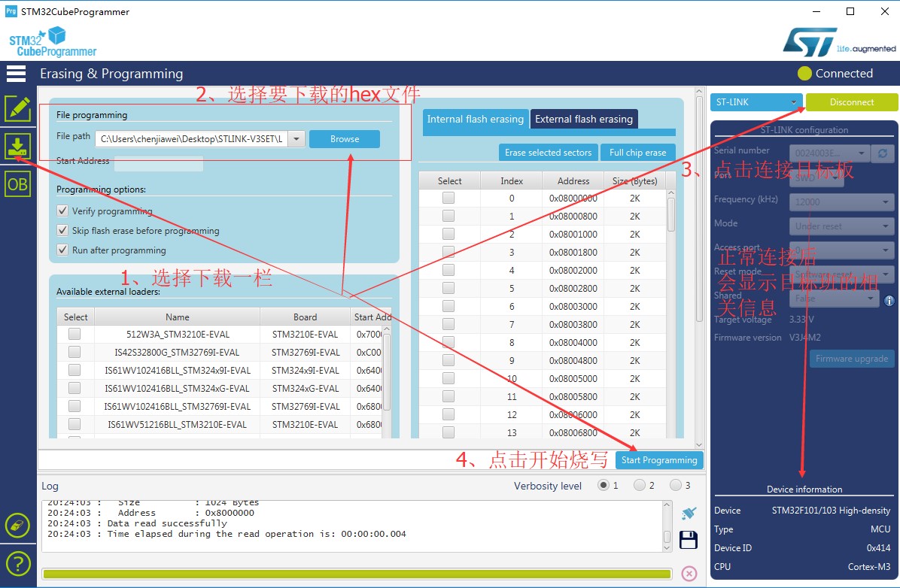This screenshot has height=588, width=900.
Task: Switch to External flash erasing tab
Action: point(584,120)
